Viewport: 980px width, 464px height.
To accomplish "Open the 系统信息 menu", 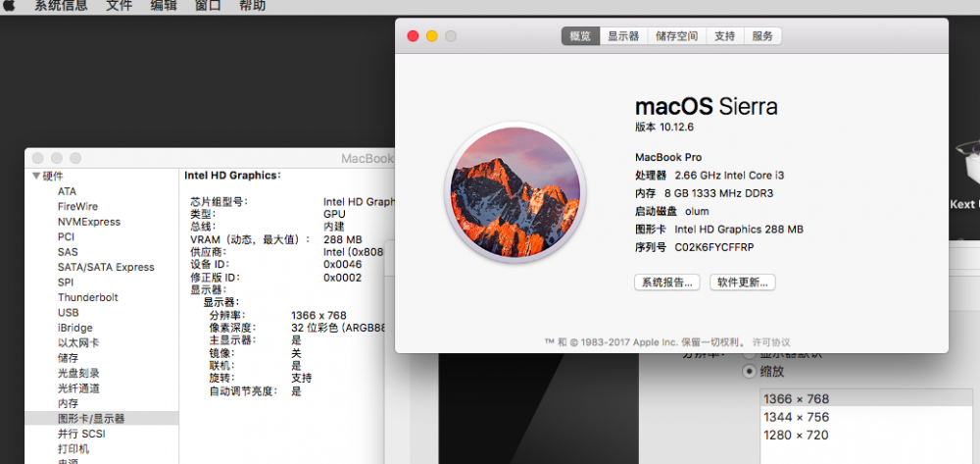I will pyautogui.click(x=61, y=6).
